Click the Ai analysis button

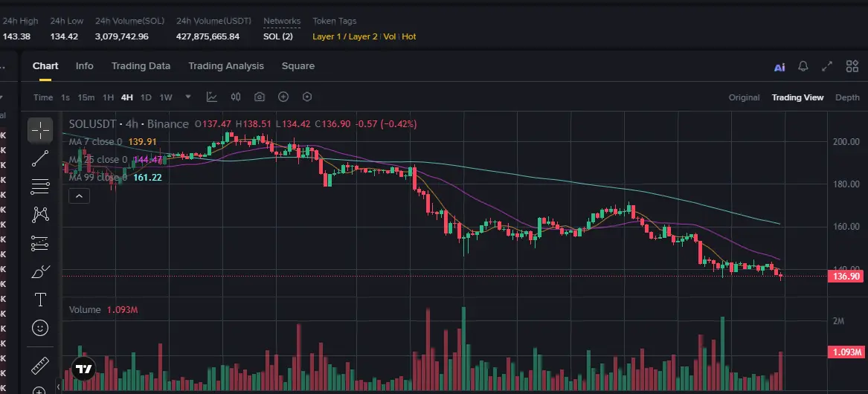pos(779,67)
